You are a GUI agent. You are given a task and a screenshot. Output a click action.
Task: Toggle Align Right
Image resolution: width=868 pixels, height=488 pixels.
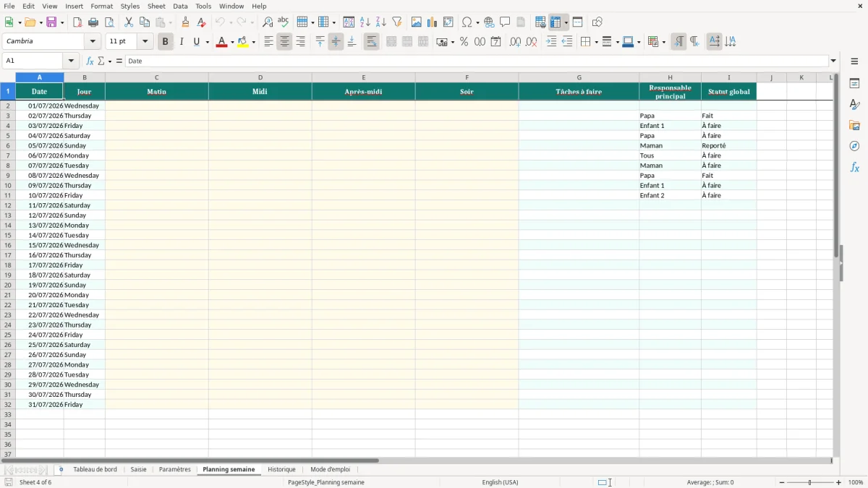coord(300,42)
